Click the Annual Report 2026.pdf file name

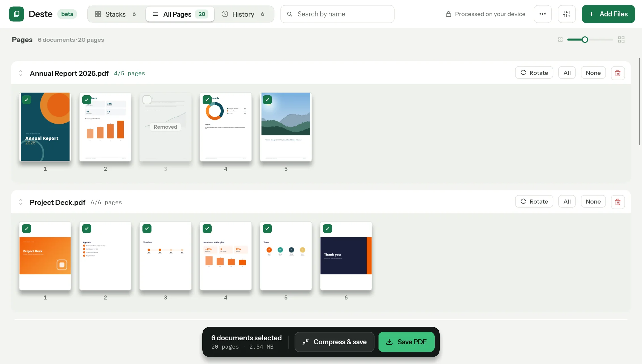click(69, 73)
